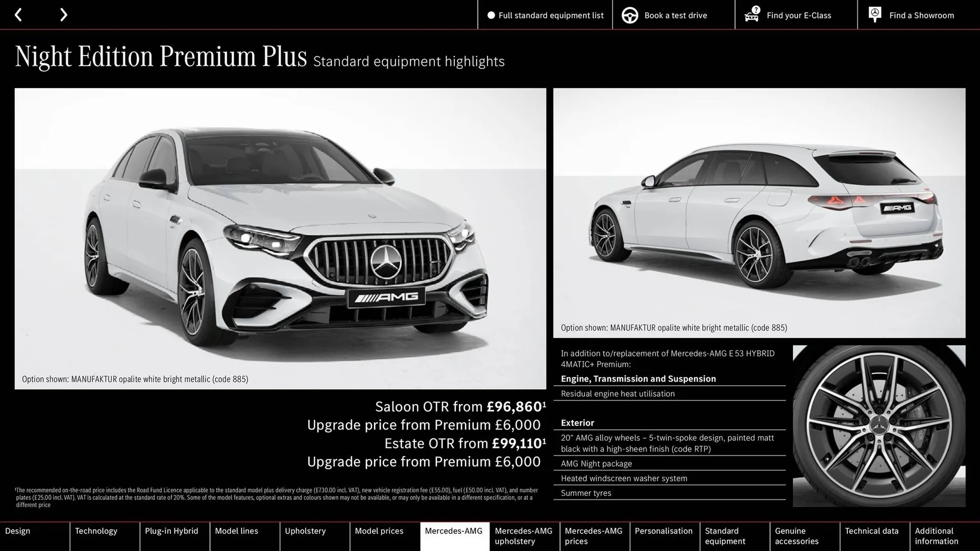Click Find a Showroom
Image resolution: width=980 pixels, height=551 pixels.
pyautogui.click(x=921, y=15)
